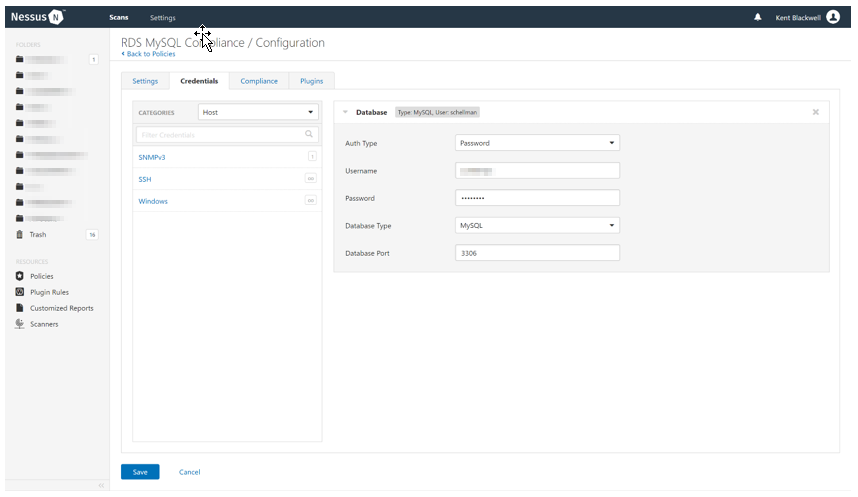Add a Windows credential
858x497 pixels.
click(x=153, y=201)
